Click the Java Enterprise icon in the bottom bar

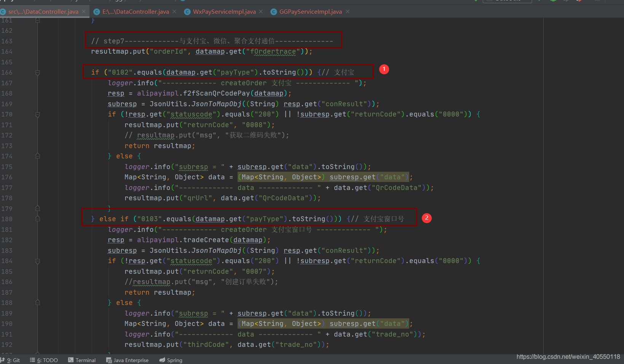[x=109, y=360]
